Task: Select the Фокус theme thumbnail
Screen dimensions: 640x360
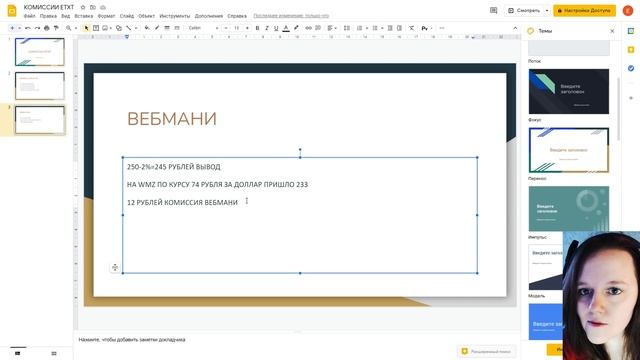Action: 569,150
